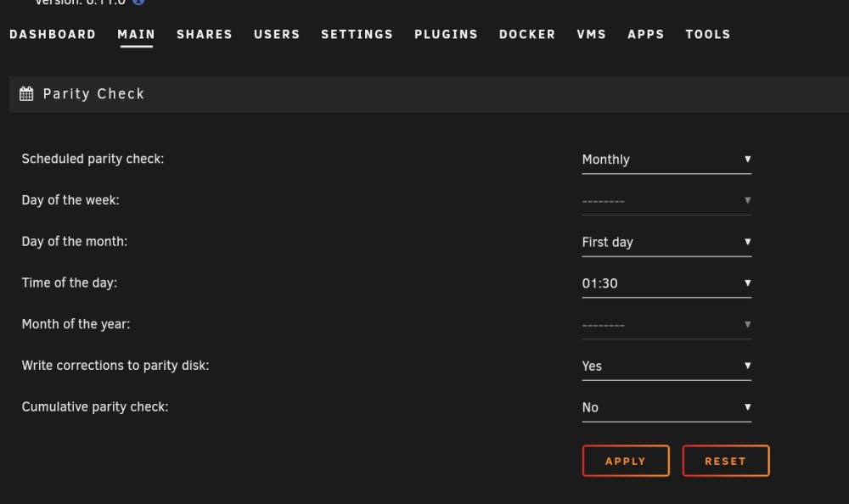Open the disabled Day of the week dropdown
The width and height of the screenshot is (849, 504).
click(x=666, y=201)
